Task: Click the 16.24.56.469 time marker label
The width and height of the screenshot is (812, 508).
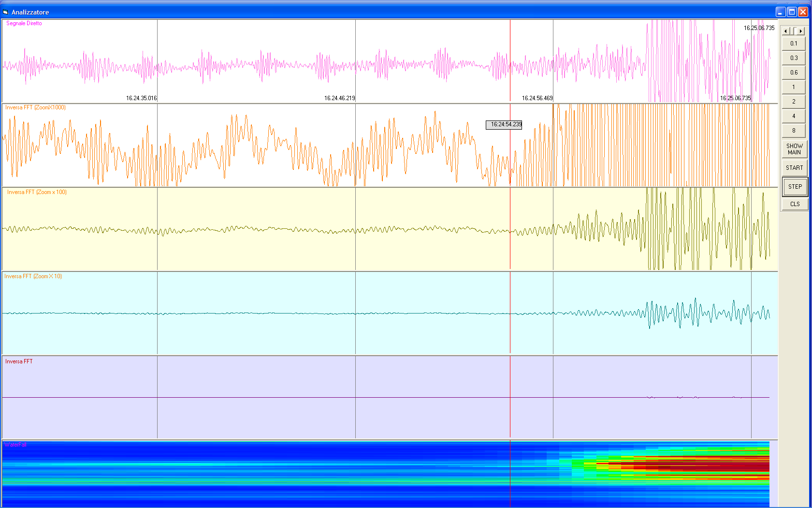Action: tap(537, 98)
